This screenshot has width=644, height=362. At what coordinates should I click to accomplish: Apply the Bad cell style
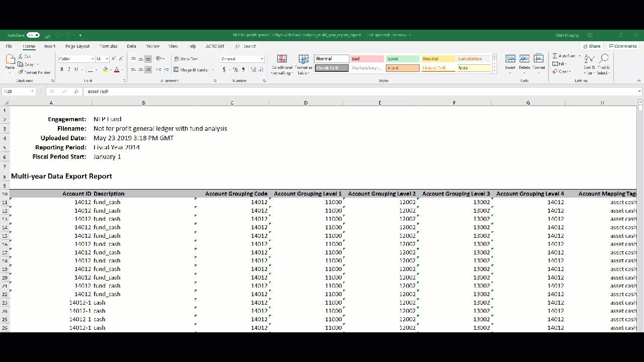(367, 59)
